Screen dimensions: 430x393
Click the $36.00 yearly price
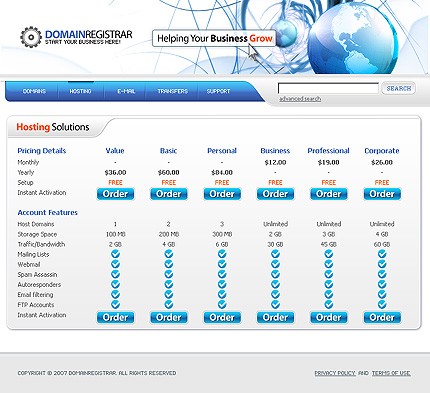click(115, 172)
